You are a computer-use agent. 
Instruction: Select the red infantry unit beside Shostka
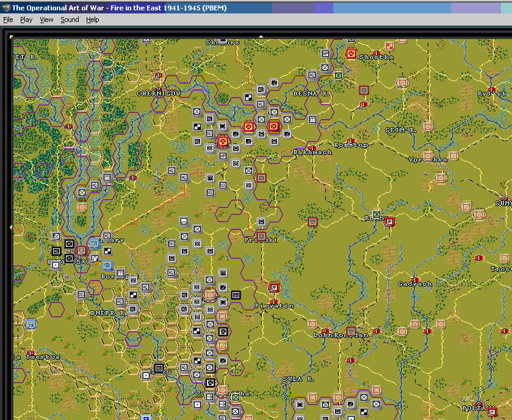[x=351, y=54]
